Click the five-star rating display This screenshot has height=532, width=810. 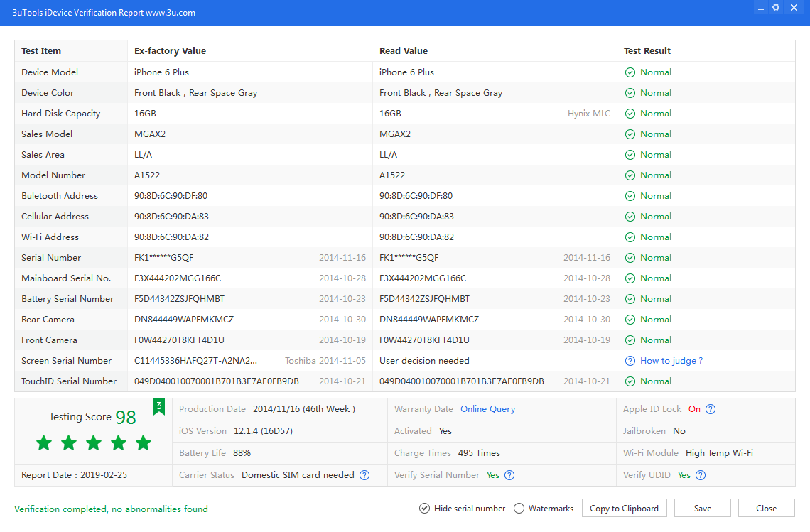point(94,443)
